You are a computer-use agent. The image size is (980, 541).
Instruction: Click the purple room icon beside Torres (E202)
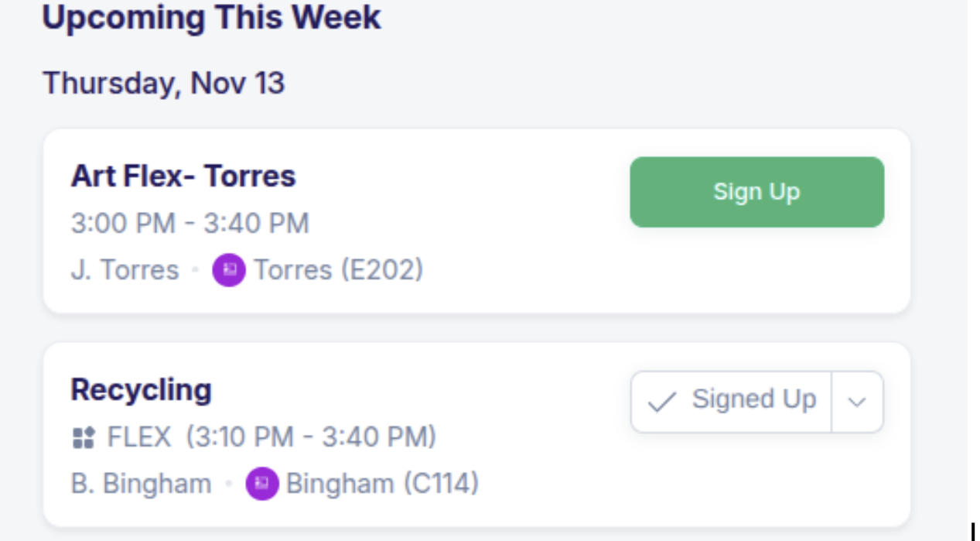tap(229, 270)
